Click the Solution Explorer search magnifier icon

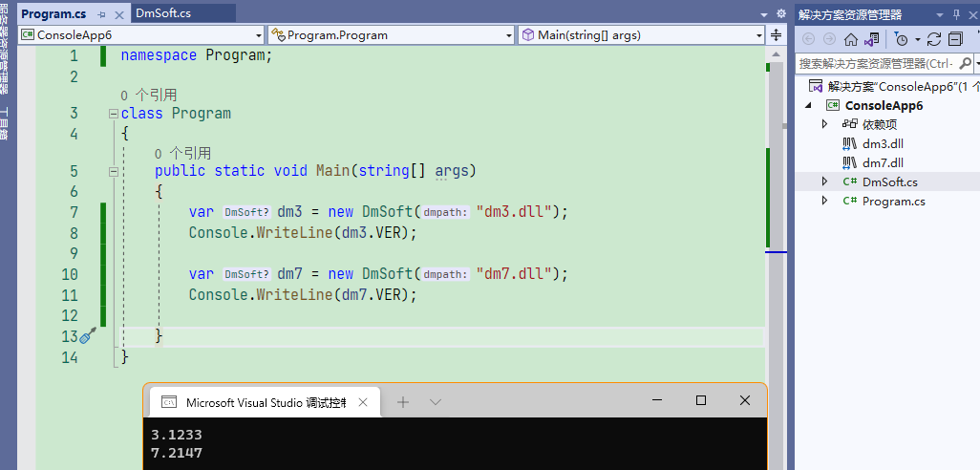pyautogui.click(x=965, y=63)
